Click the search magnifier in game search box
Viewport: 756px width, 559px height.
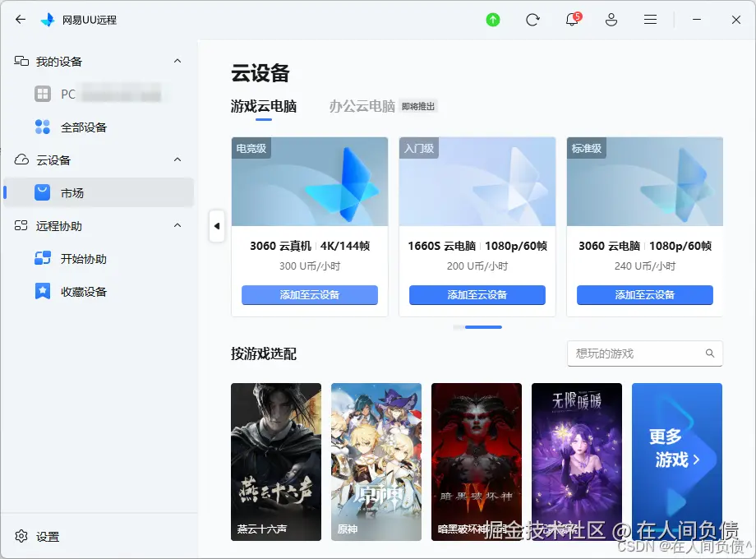pos(710,353)
